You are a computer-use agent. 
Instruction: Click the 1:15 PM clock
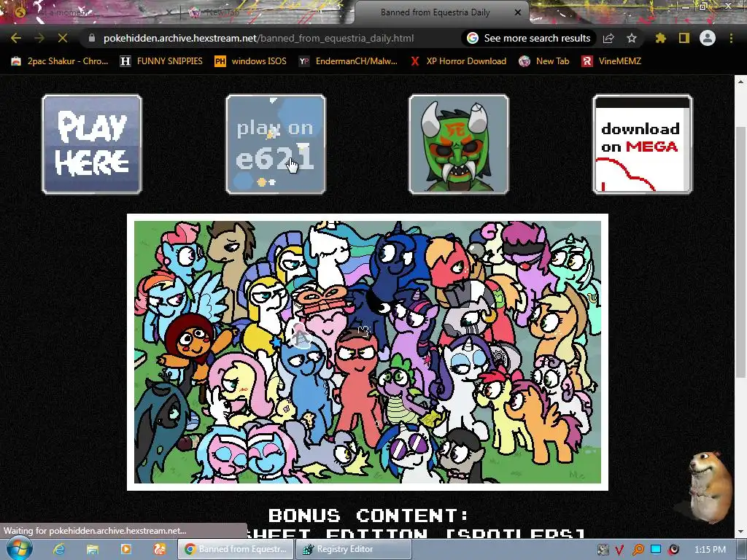[710, 549]
